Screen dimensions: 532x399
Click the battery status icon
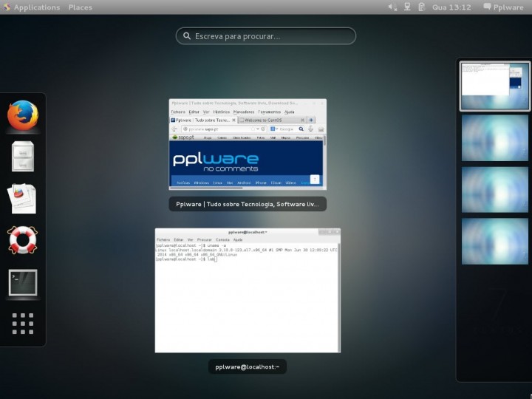click(421, 7)
